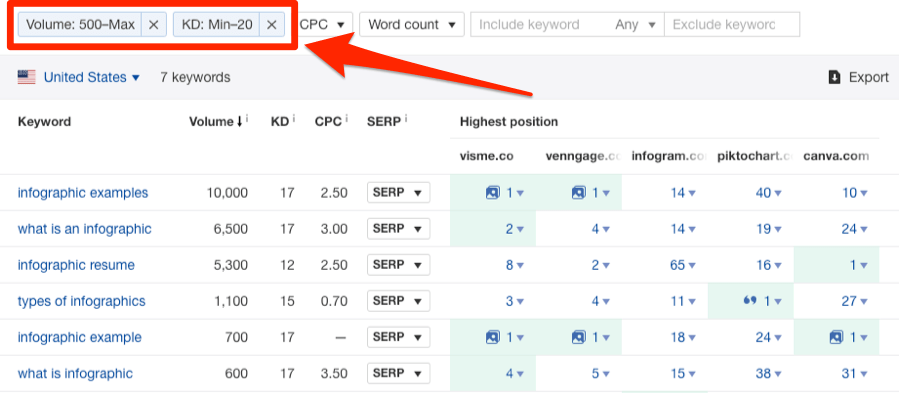
Task: Open the Any match dropdown
Action: pos(635,25)
